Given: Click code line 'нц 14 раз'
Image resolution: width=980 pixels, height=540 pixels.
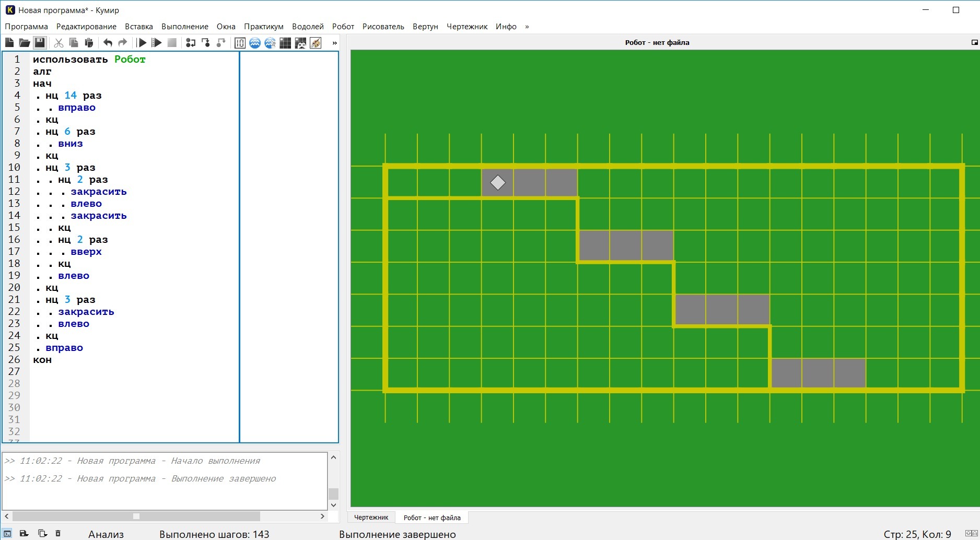Looking at the screenshot, I should click(x=73, y=96).
